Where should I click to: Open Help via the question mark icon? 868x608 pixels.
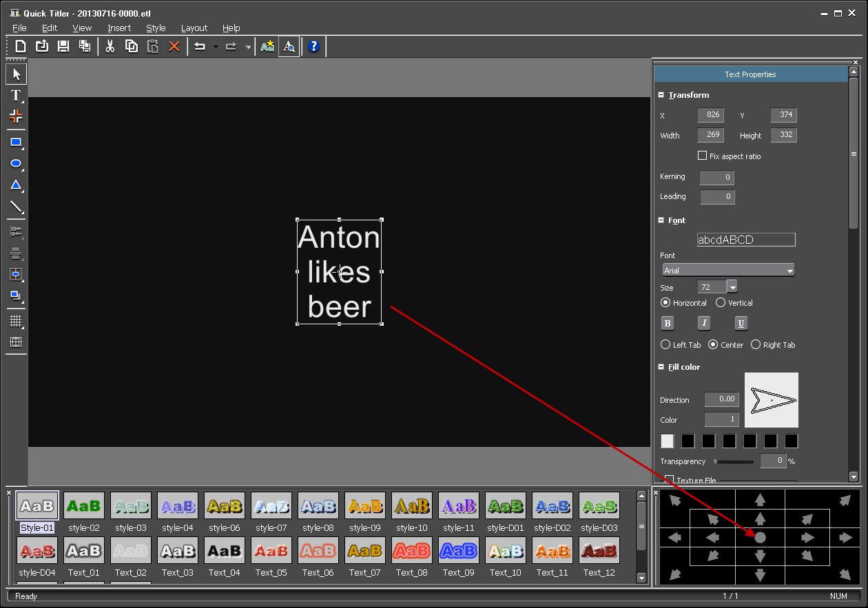point(313,46)
